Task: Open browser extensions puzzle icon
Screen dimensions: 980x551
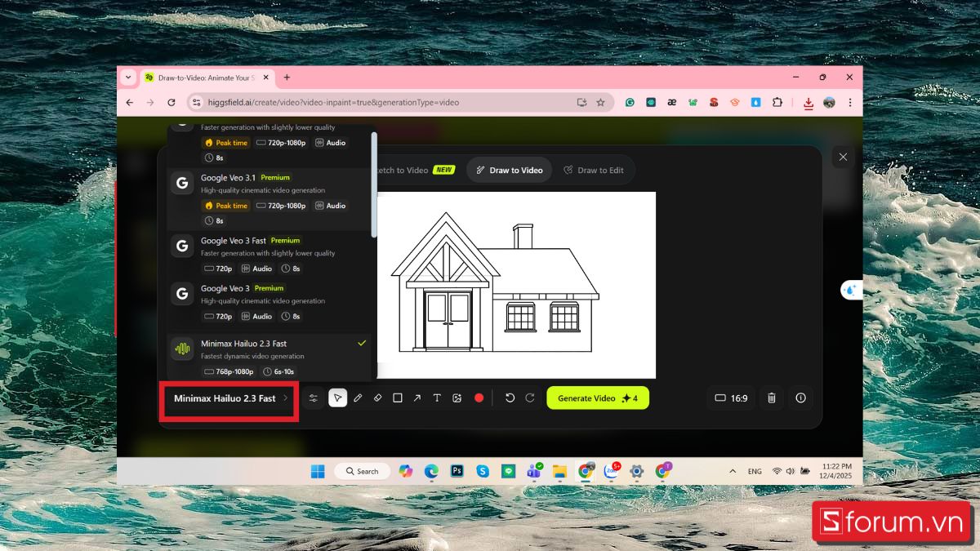Action: click(x=777, y=103)
